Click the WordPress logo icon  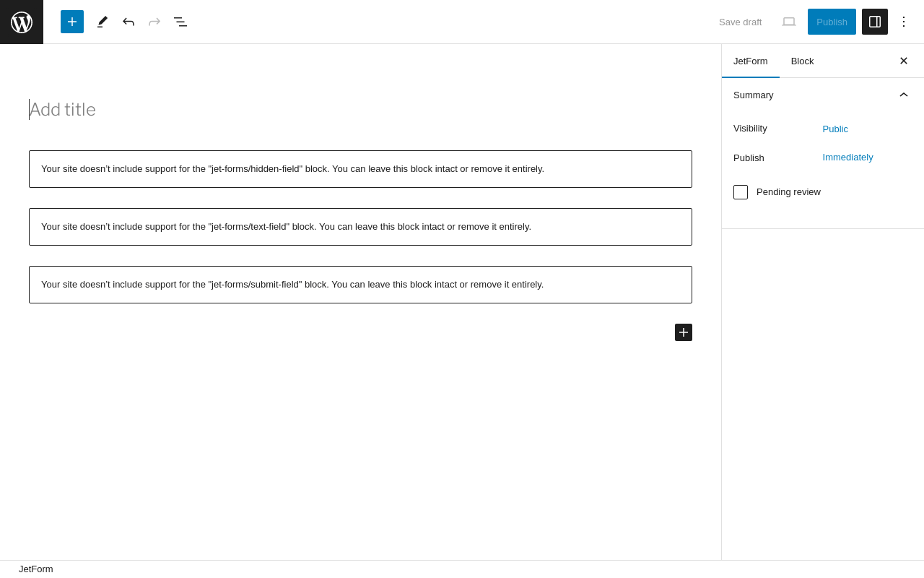pyautogui.click(x=22, y=22)
